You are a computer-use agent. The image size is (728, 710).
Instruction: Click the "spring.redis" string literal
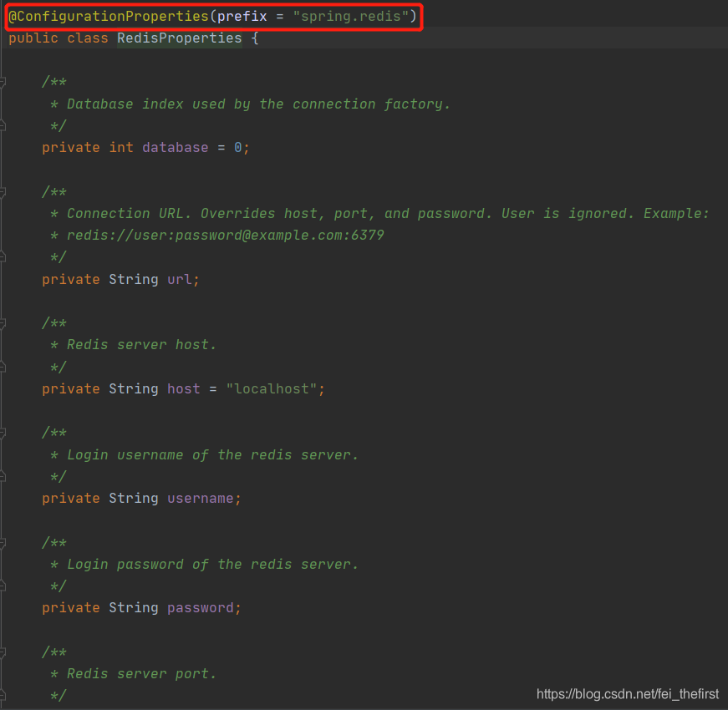coord(351,17)
